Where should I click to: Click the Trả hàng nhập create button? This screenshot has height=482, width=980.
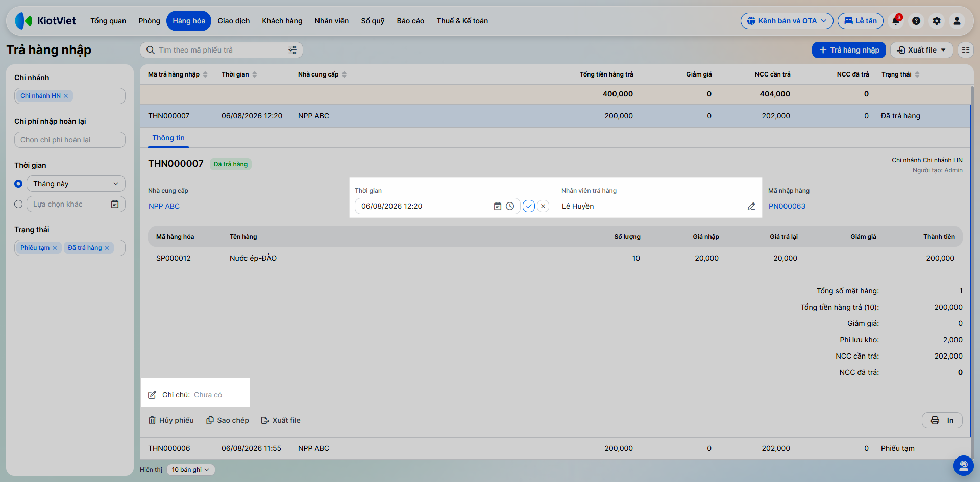coord(849,50)
